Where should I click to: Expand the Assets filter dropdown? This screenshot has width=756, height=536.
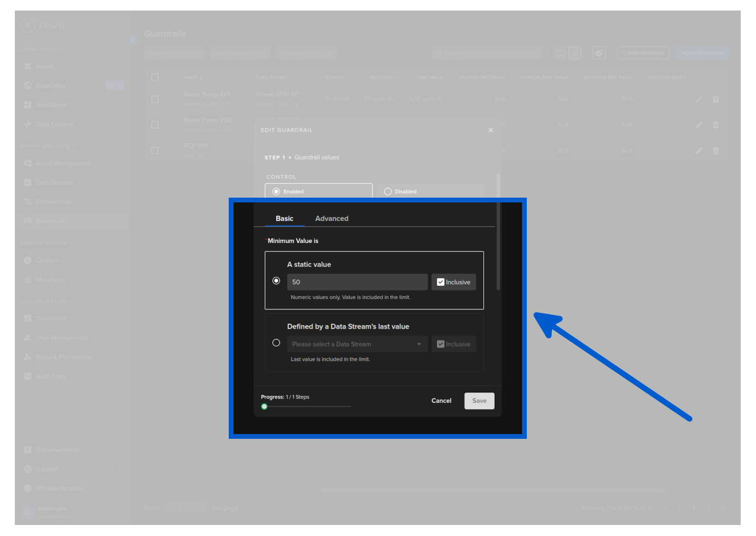[x=174, y=53]
